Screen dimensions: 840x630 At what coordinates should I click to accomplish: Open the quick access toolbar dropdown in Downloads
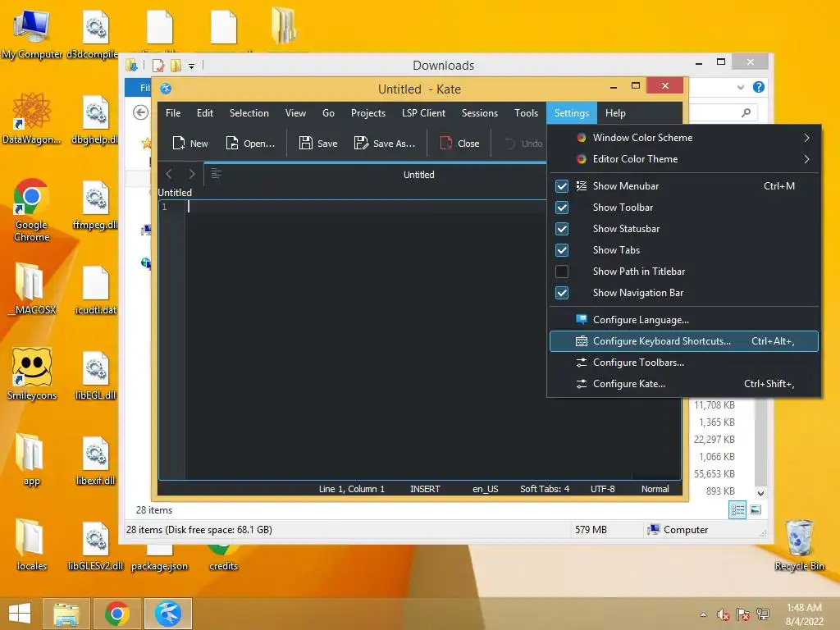coord(191,66)
